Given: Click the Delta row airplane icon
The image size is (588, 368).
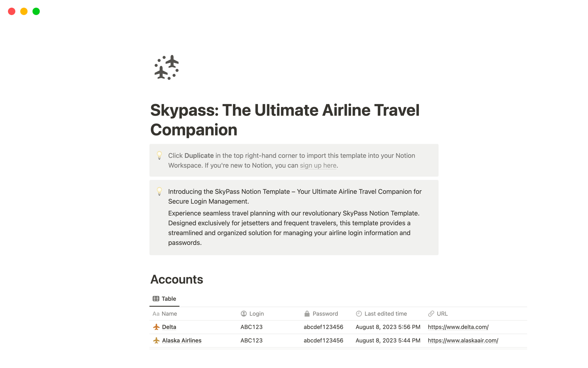Looking at the screenshot, I should click(x=156, y=327).
